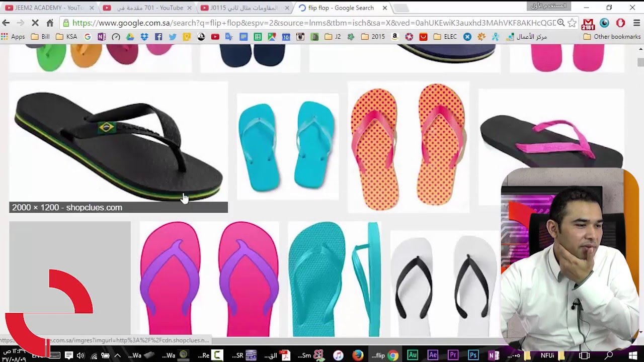Open the teal flip flop side-view image
The width and height of the screenshot is (644, 362).
click(x=335, y=279)
